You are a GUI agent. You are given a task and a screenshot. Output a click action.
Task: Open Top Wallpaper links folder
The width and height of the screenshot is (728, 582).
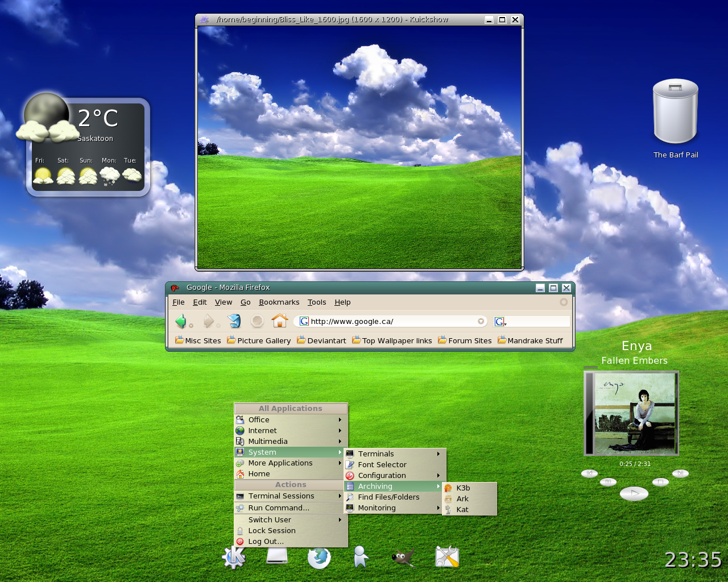(392, 340)
